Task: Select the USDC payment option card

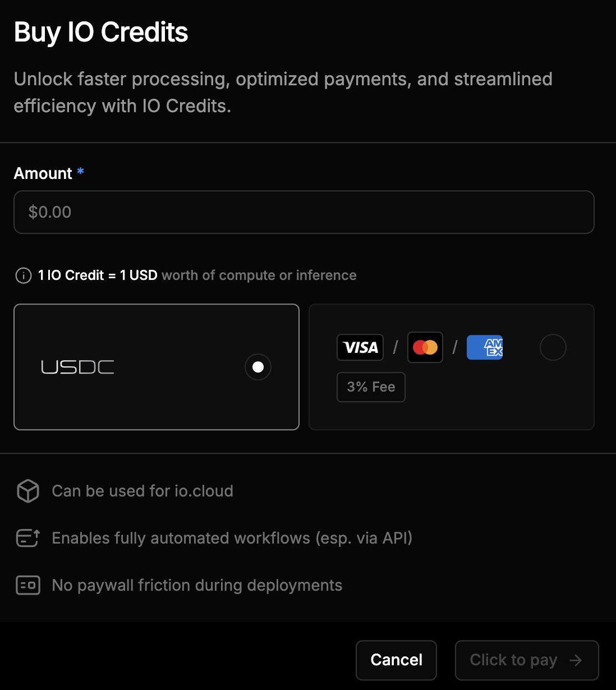Action: [x=157, y=367]
